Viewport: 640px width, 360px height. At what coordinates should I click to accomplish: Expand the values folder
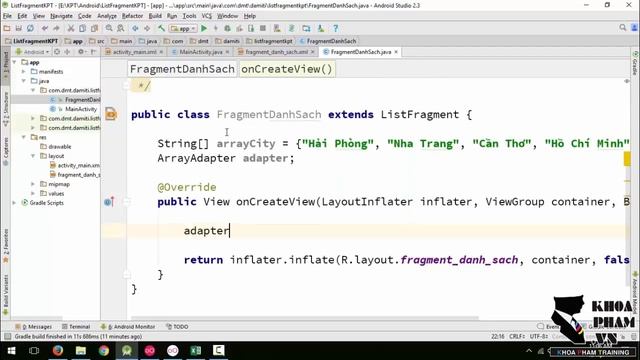33,193
